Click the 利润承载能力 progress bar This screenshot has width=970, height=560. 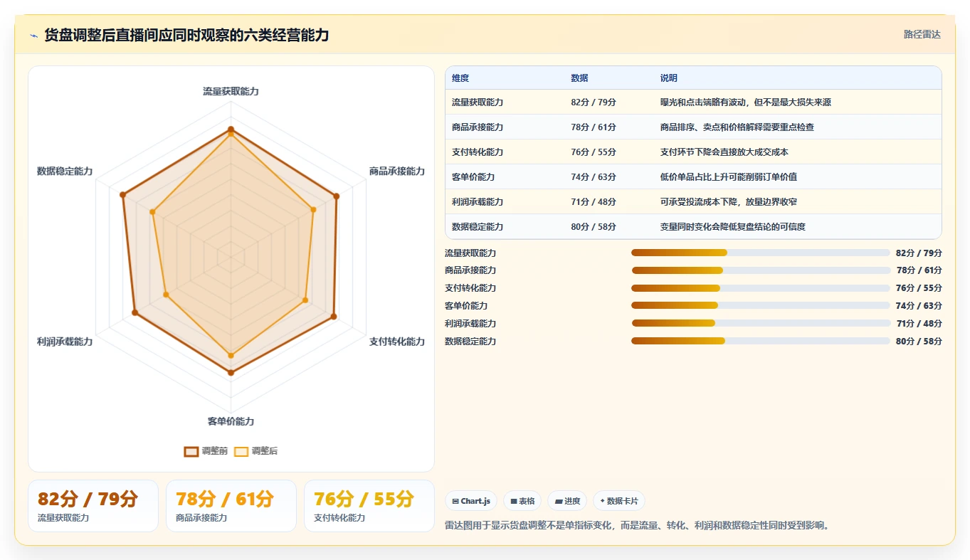(x=761, y=323)
